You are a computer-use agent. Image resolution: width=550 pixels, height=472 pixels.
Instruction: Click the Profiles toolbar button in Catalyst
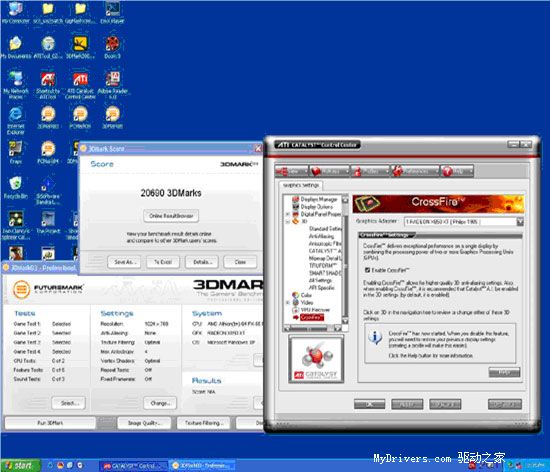click(370, 171)
